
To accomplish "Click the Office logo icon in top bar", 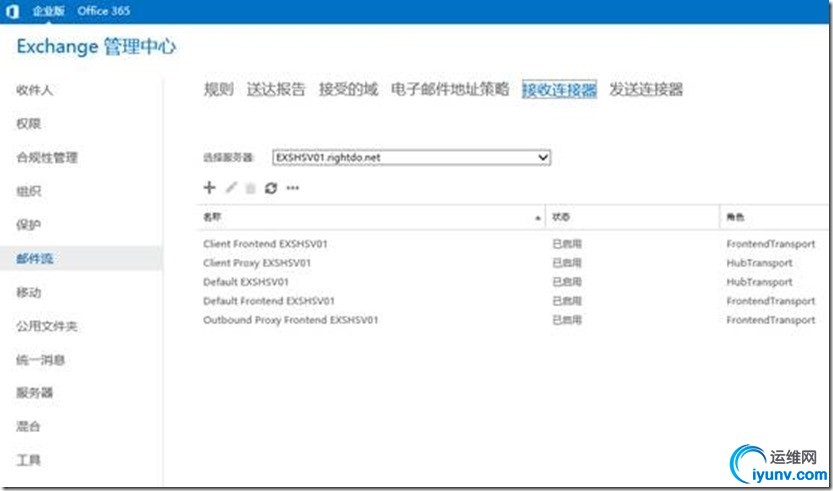I will pos(12,11).
